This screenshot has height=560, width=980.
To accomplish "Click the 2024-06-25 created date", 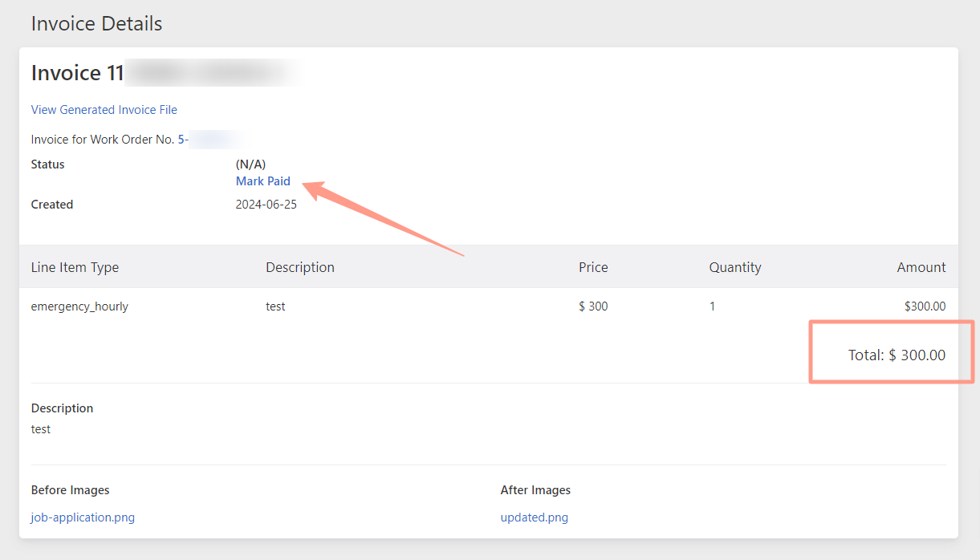I will pyautogui.click(x=266, y=205).
